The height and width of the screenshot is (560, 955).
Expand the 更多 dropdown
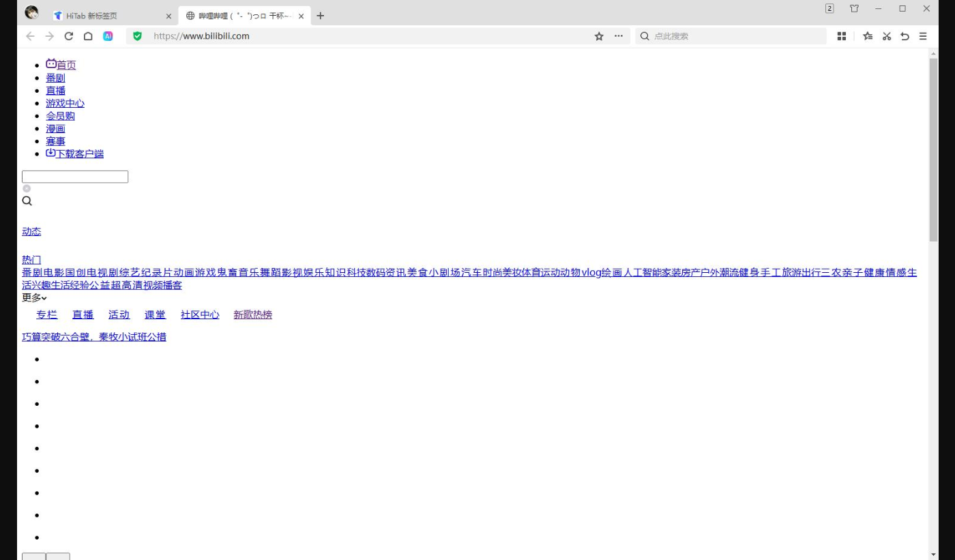(x=34, y=297)
